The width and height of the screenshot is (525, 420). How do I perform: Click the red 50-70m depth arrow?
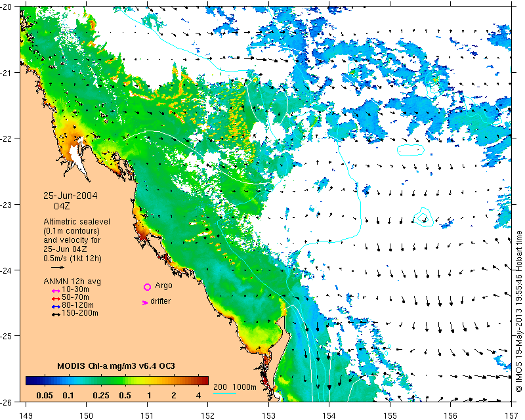coord(56,299)
